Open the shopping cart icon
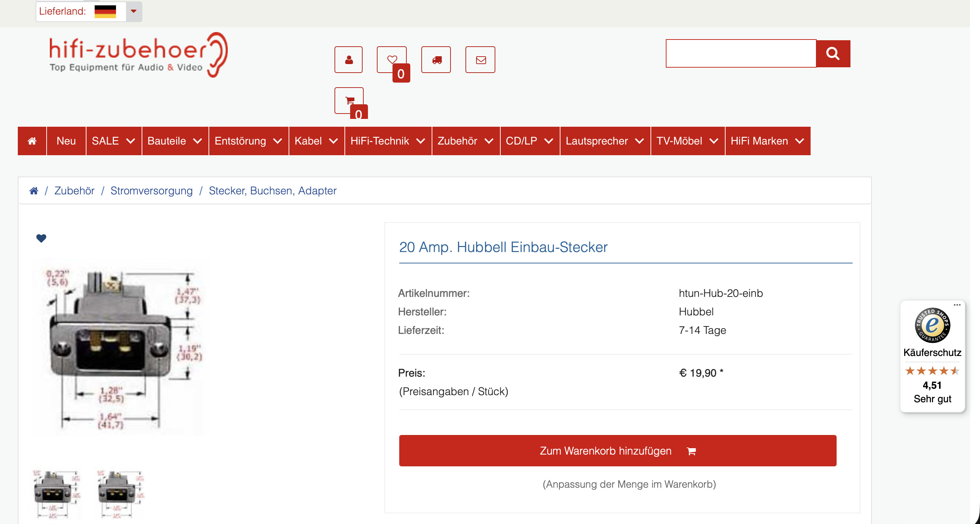 tap(349, 100)
